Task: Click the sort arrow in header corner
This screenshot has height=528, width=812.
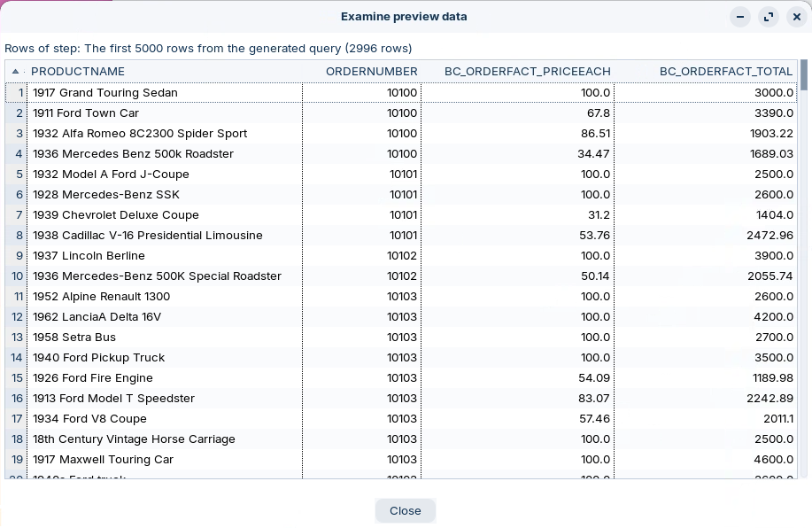Action: [15, 72]
